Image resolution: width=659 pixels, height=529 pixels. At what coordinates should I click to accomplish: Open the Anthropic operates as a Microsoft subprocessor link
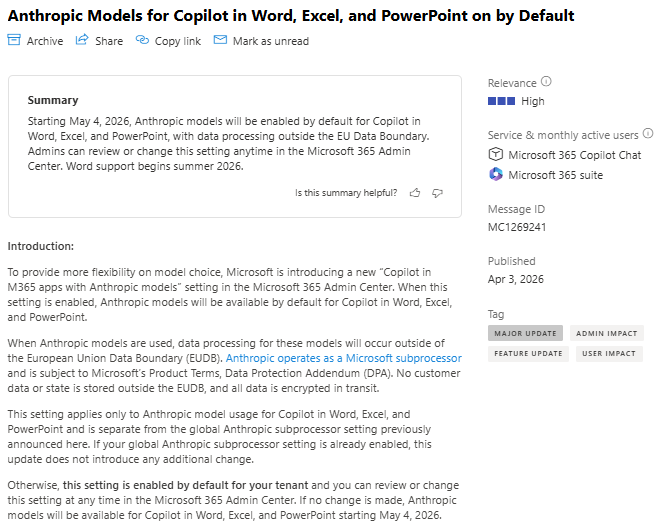point(343,357)
